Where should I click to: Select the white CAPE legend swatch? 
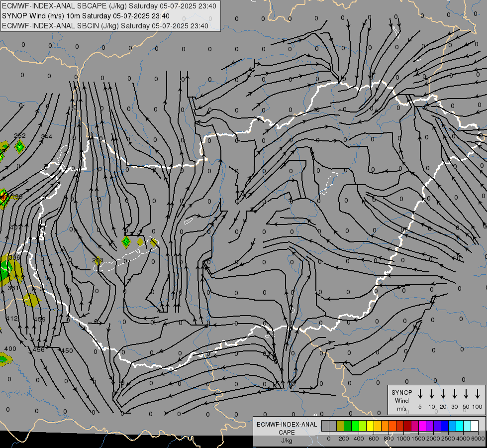pyautogui.click(x=474, y=426)
